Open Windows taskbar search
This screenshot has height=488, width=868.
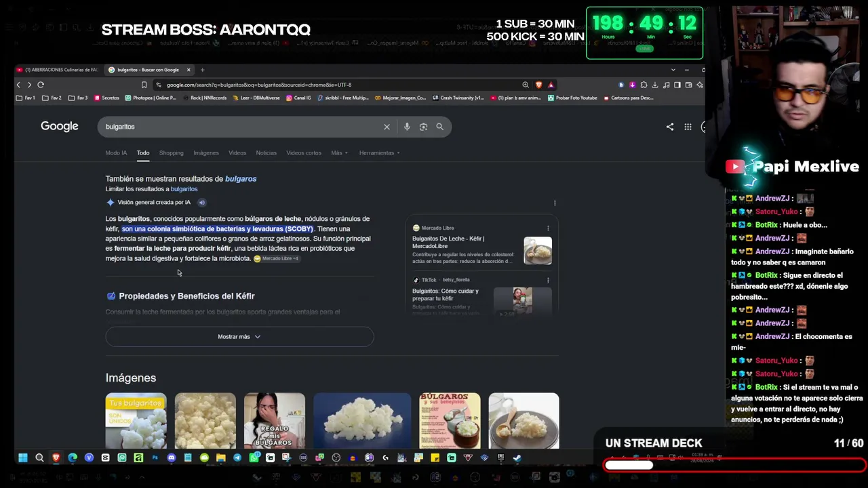tap(39, 458)
